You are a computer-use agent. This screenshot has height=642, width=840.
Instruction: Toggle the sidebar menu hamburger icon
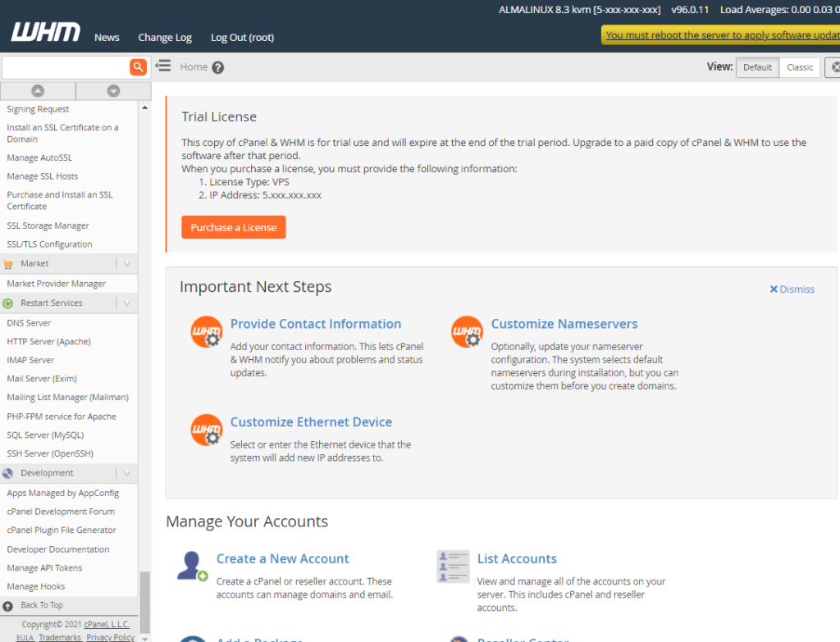pyautogui.click(x=163, y=66)
